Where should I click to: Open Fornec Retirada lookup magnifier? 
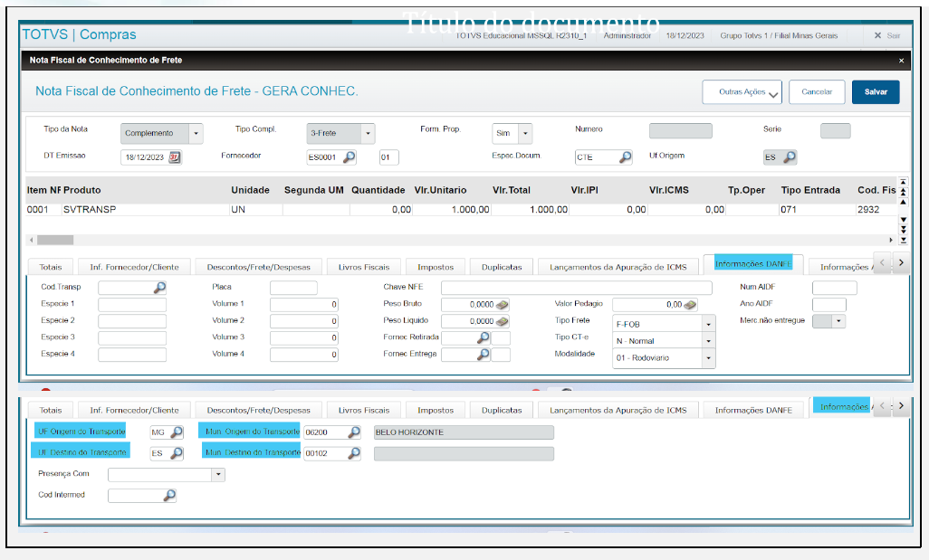coord(484,338)
